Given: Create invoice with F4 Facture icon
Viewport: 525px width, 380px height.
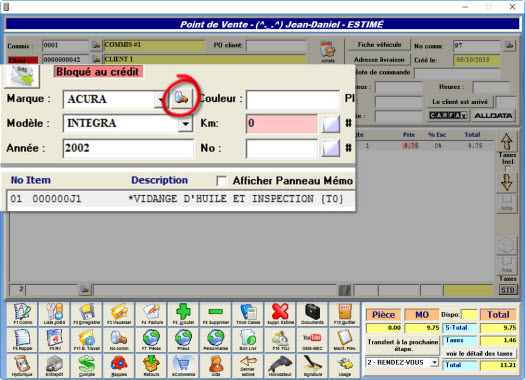Looking at the screenshot, I should (x=151, y=314).
